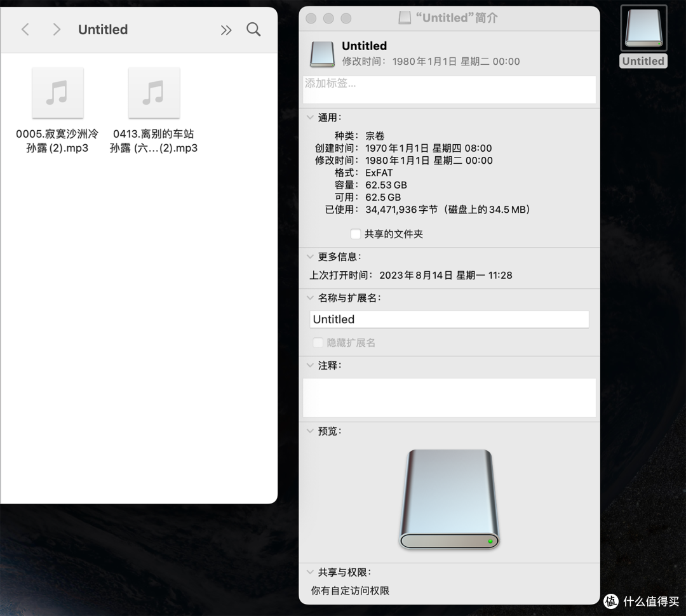This screenshot has height=616, width=686.
Task: Select the ExFAT format value
Action: click(379, 173)
